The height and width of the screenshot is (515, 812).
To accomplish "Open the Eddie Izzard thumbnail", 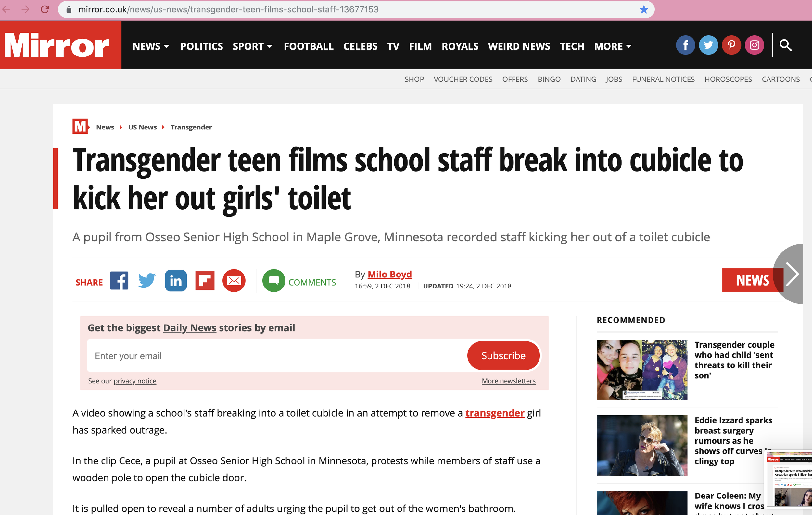I will pyautogui.click(x=642, y=445).
